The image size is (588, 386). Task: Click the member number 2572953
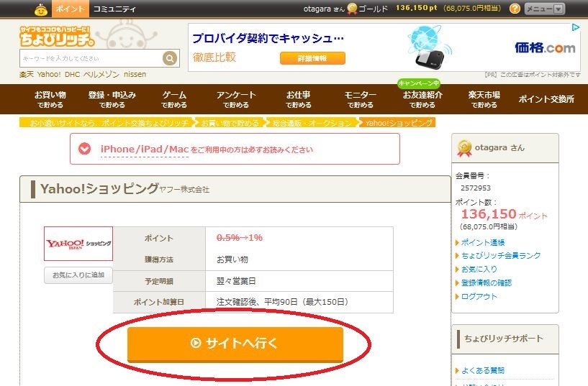(x=476, y=188)
